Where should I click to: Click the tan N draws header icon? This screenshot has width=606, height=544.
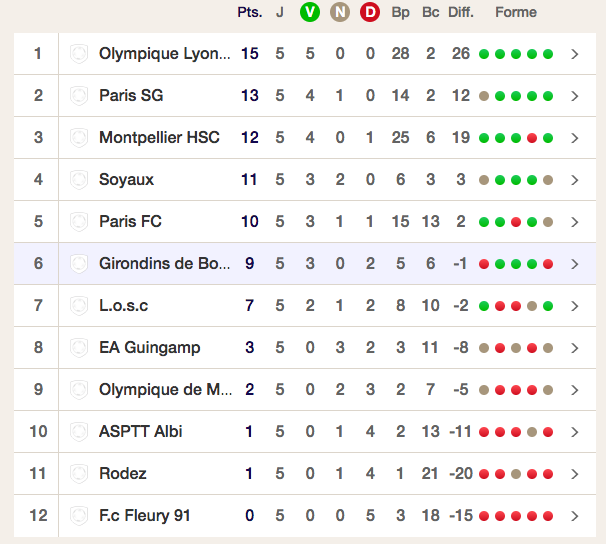340,12
